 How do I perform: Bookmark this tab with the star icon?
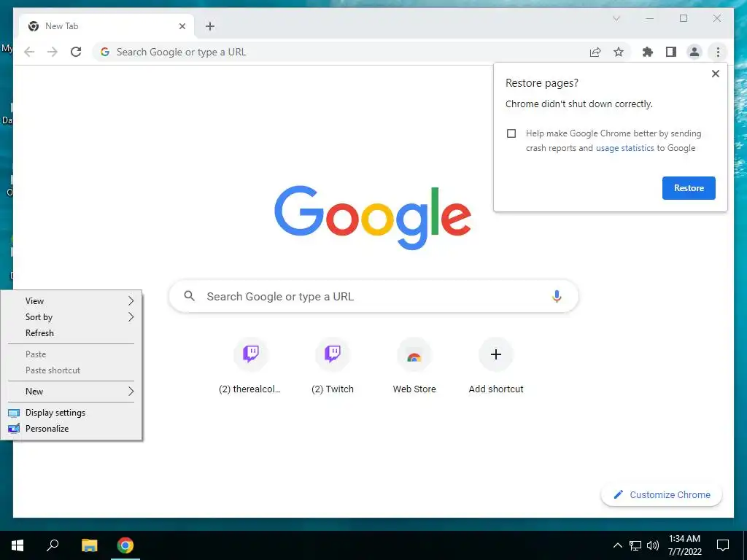pos(619,52)
